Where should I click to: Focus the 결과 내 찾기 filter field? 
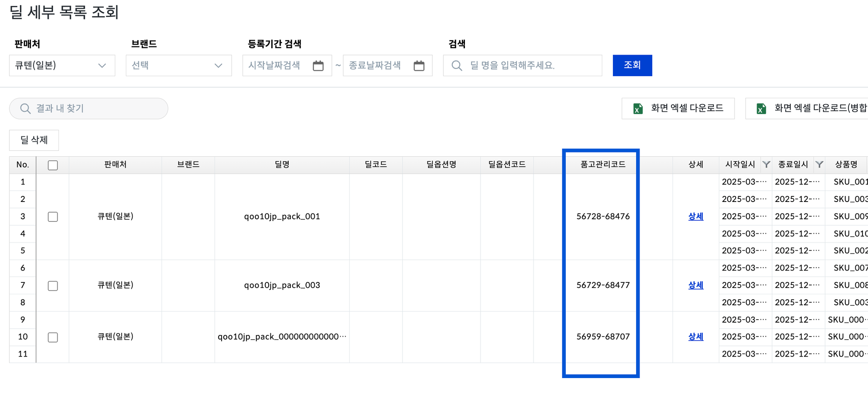[x=89, y=108]
